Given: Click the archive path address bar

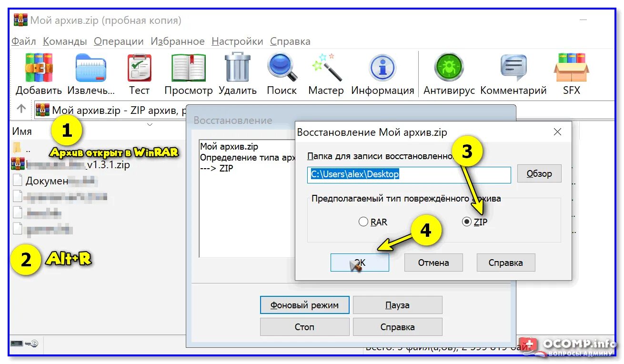Looking at the screenshot, I should point(324,110).
